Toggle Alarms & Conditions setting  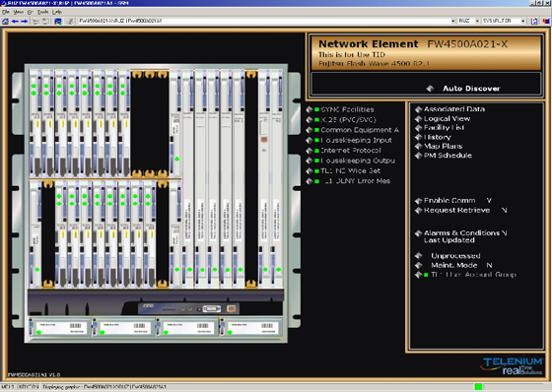[418, 233]
